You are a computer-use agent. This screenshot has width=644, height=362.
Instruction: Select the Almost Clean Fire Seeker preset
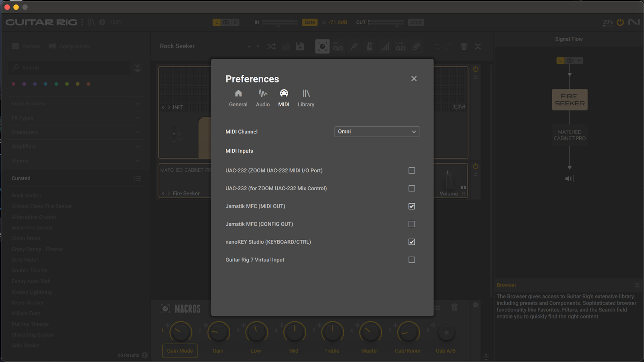[x=42, y=206]
